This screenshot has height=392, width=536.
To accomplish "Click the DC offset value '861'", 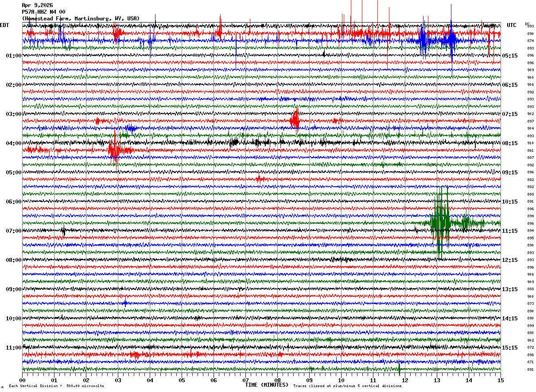I will click(530, 150).
